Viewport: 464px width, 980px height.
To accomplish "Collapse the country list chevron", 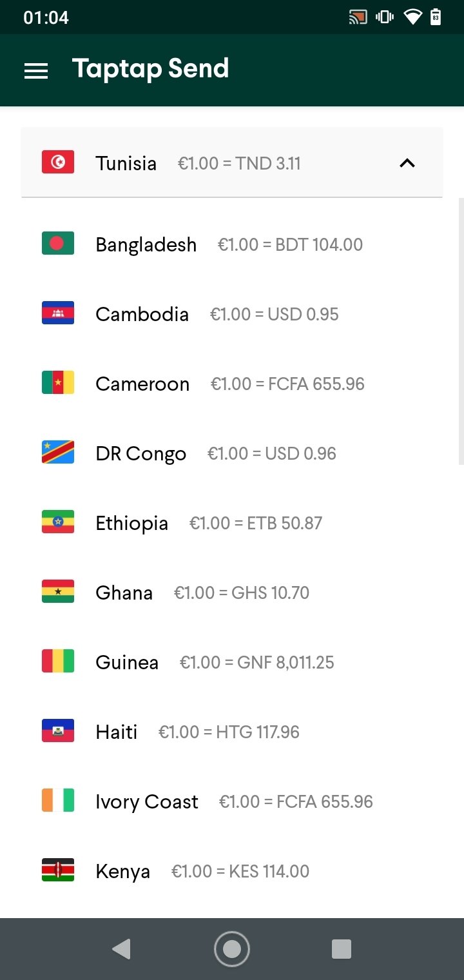I will pyautogui.click(x=407, y=163).
